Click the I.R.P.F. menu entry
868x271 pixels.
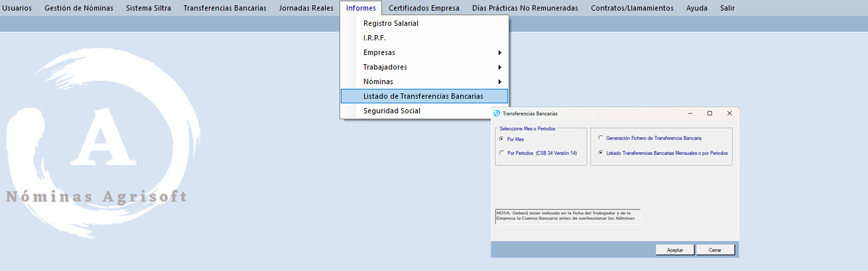[x=374, y=38]
